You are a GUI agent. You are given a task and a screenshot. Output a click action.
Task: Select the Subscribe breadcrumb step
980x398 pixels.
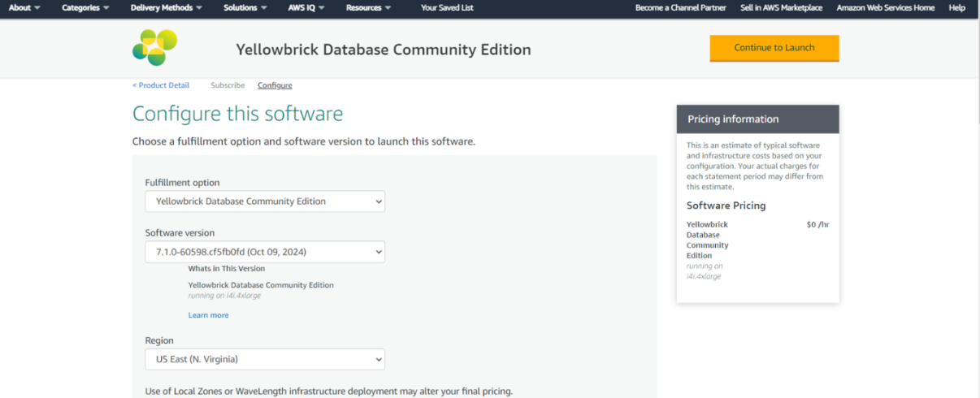pyautogui.click(x=228, y=85)
